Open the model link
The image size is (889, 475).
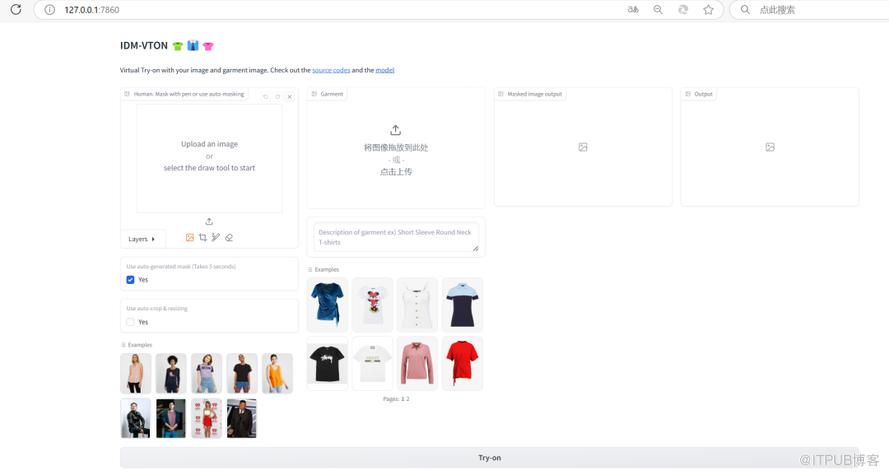coord(385,70)
